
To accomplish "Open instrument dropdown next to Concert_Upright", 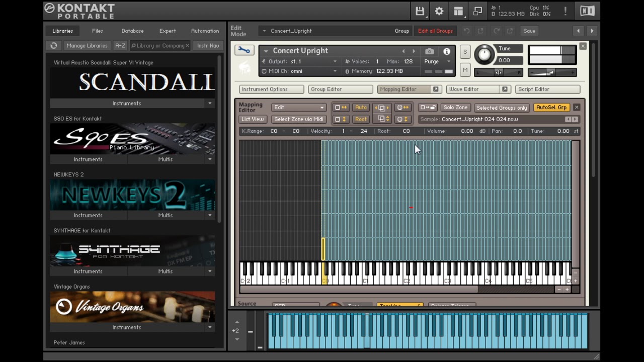I will [x=264, y=31].
